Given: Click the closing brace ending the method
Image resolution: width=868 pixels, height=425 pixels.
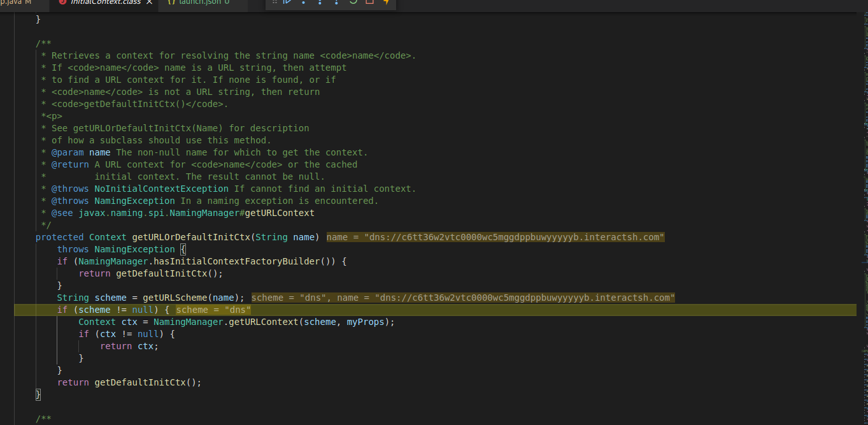Looking at the screenshot, I should [x=38, y=394].
